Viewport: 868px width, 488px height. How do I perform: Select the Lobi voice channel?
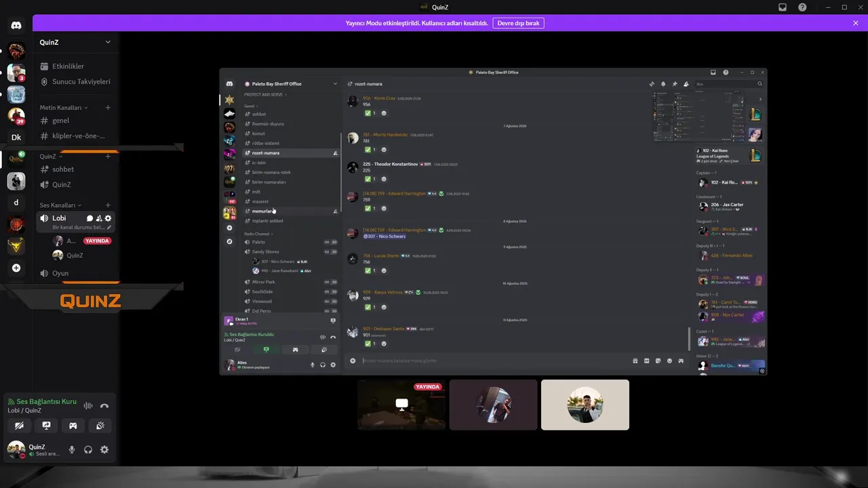coord(76,222)
